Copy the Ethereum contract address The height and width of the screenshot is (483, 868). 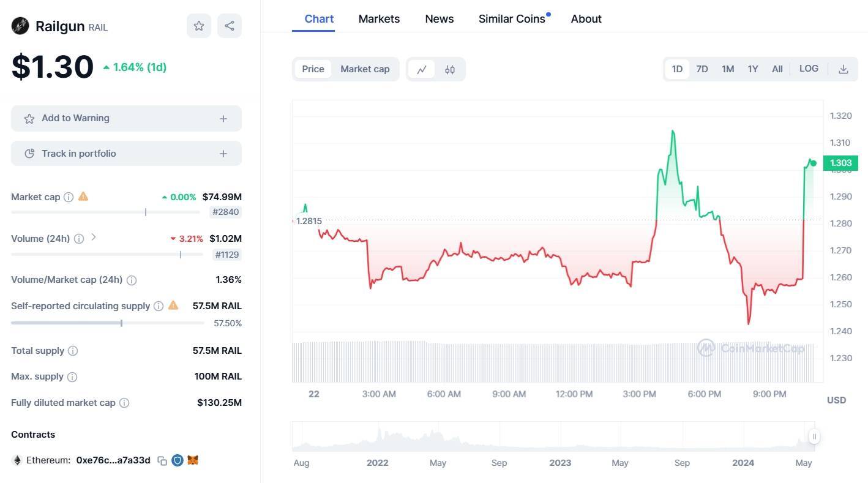[x=162, y=460]
